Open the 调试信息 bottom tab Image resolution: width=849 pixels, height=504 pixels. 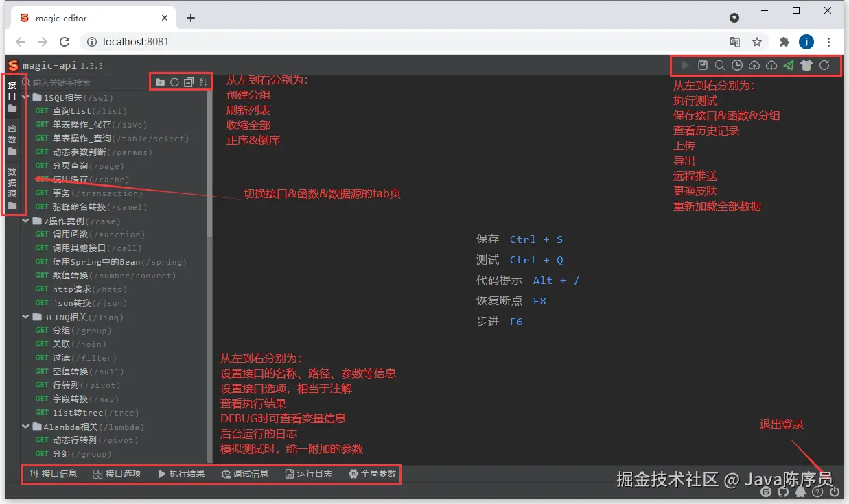[245, 474]
